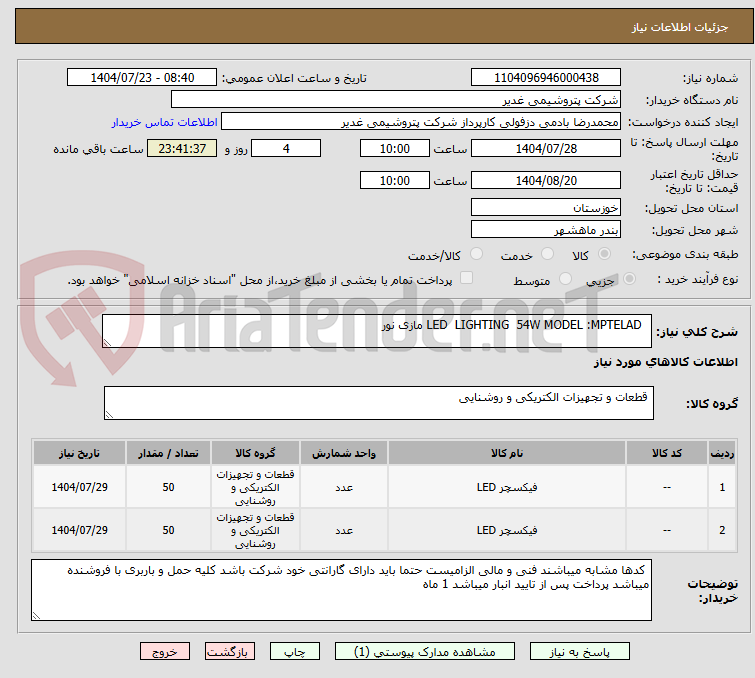Click the remaining days field showing 4
Screen dimensions: 755x678
(286, 148)
